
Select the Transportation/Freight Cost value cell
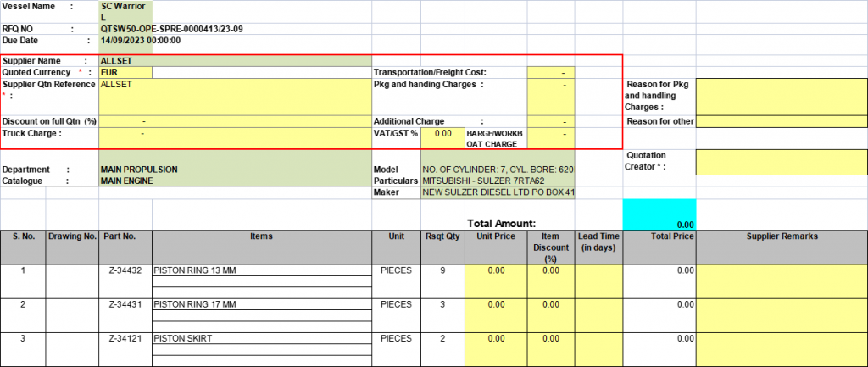point(550,73)
